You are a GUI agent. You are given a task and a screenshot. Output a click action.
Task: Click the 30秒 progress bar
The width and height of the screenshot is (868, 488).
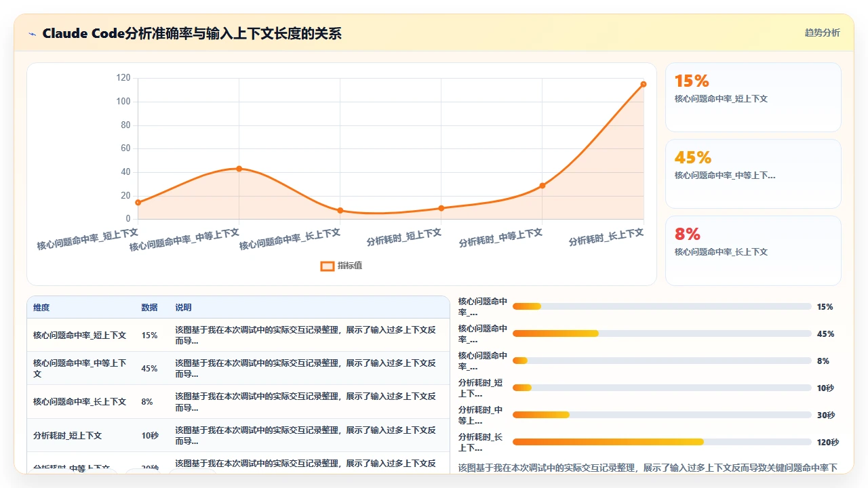pyautogui.click(x=662, y=415)
